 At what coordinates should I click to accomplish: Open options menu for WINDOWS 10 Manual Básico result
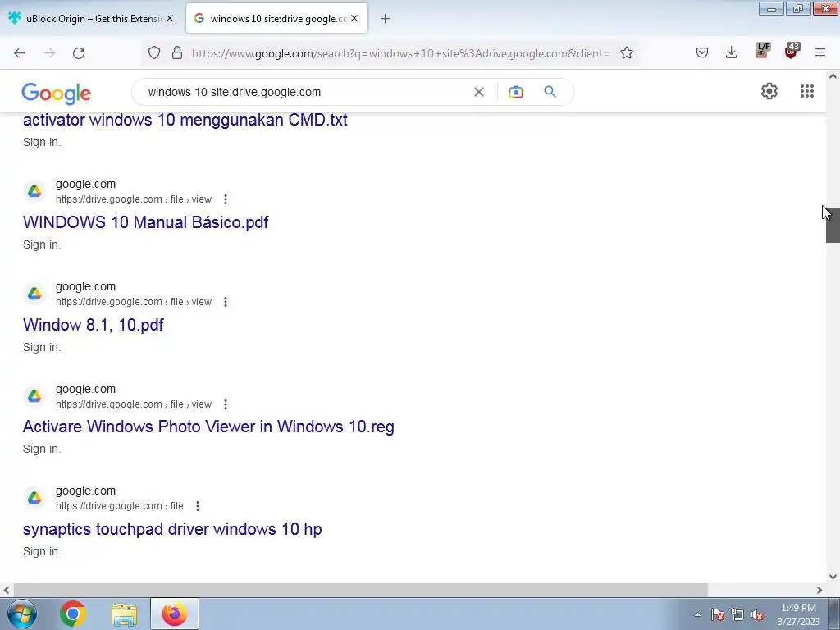(226, 199)
